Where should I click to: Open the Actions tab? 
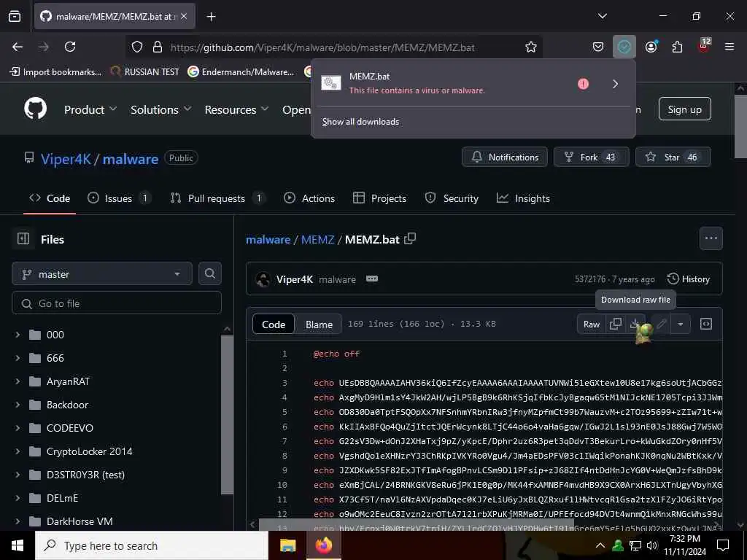[309, 198]
